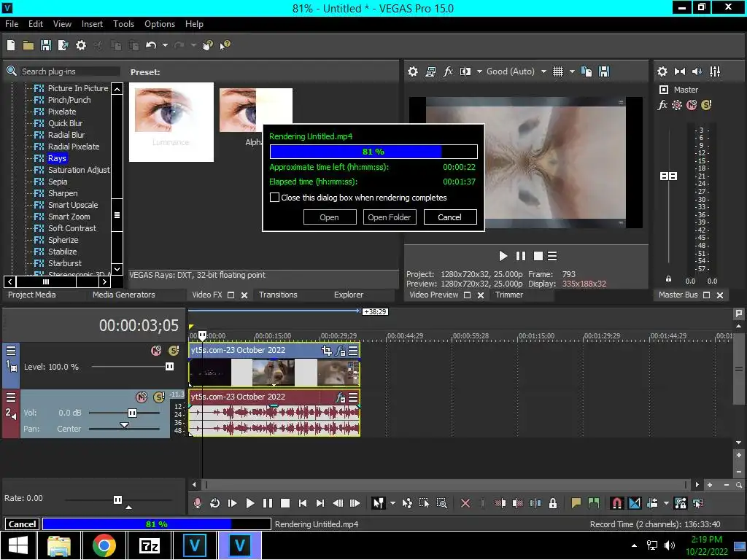Cancel rendering in the dialog
Viewport: 747px width, 560px height.
click(449, 217)
